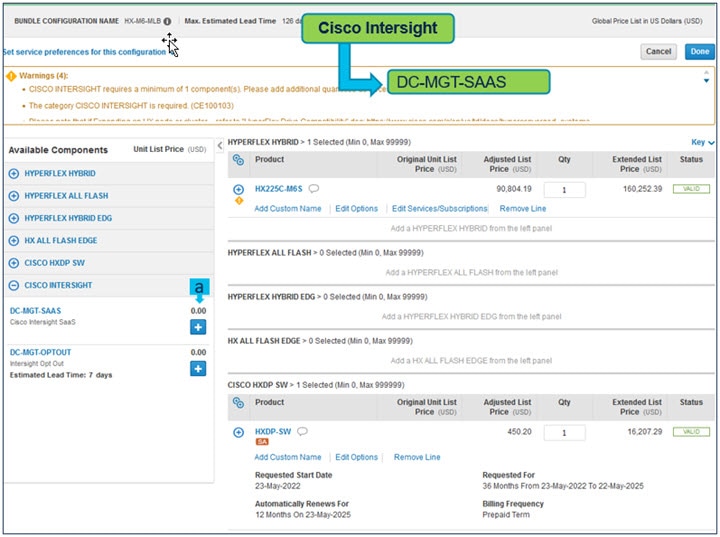Click VALID status badge for HX225C-M6S
Viewport: 720px width, 537px height.
(691, 189)
